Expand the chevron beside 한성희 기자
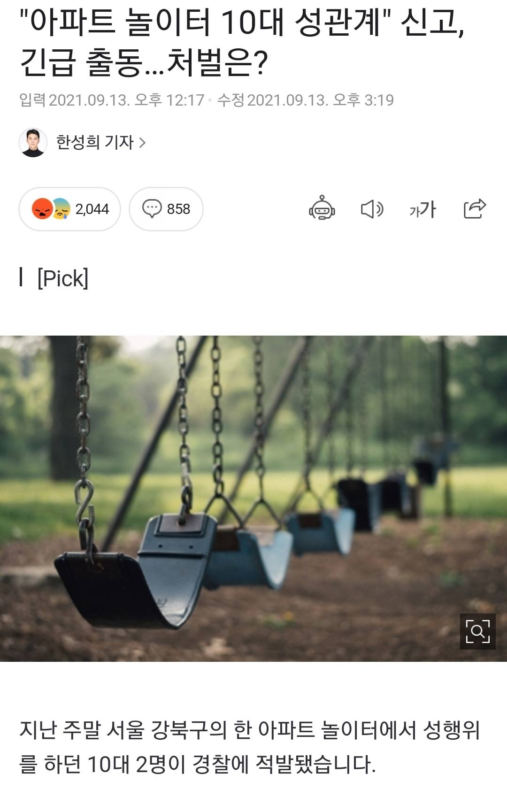 click(x=142, y=143)
